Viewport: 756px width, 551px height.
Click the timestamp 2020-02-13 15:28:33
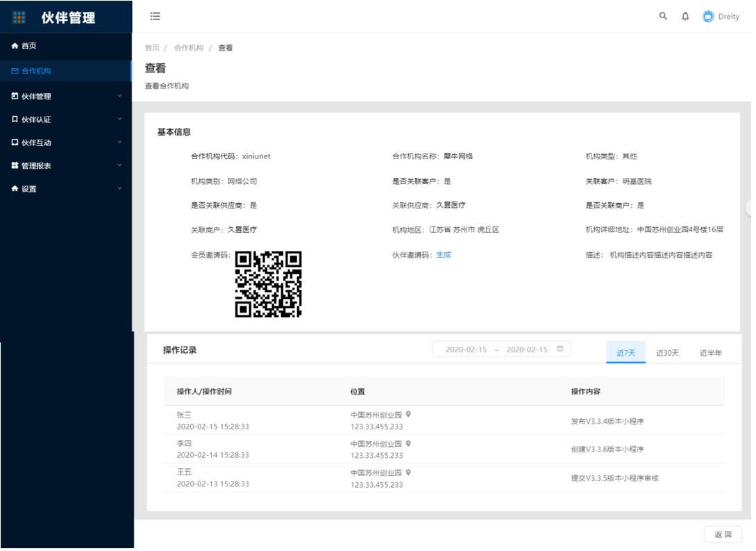coord(212,484)
